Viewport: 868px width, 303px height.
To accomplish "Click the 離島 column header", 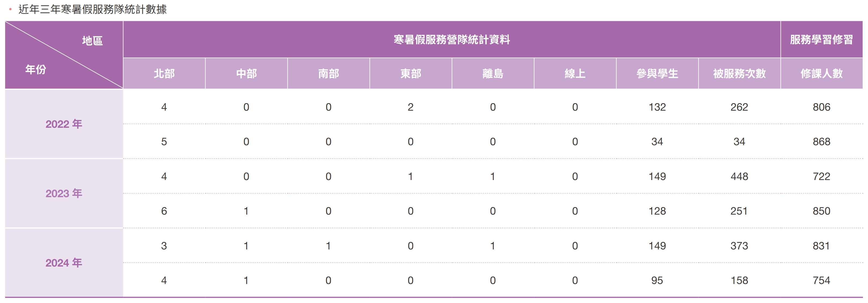I will [x=493, y=73].
